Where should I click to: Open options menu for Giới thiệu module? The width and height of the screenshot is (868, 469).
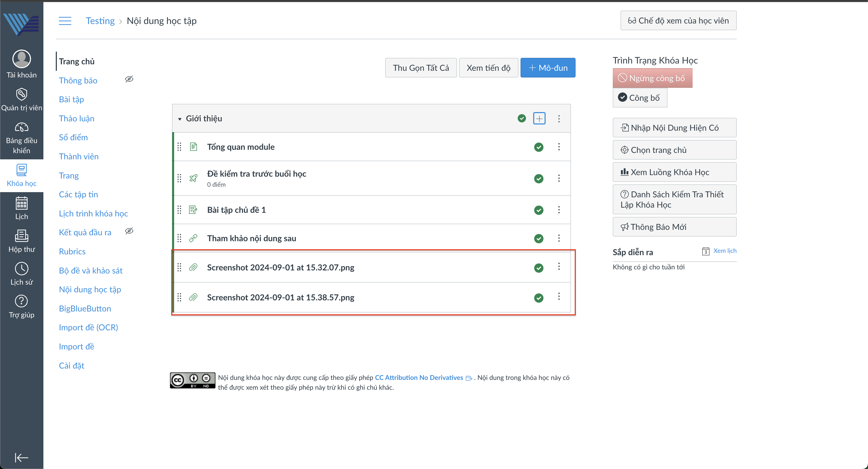(x=559, y=119)
